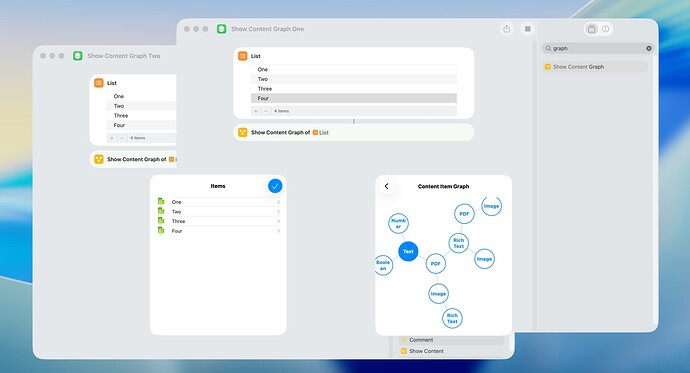Add a list item in Graph One list
The image size is (690, 373).
[x=256, y=111]
